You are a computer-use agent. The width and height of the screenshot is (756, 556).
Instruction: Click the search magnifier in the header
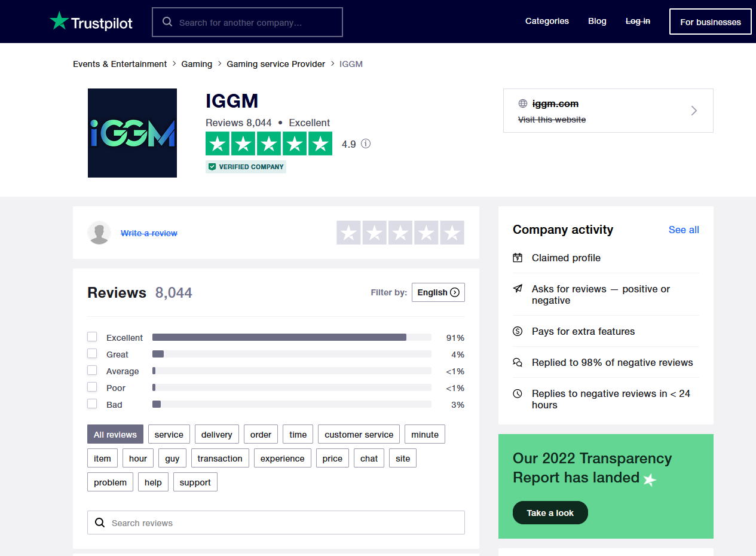pyautogui.click(x=167, y=22)
